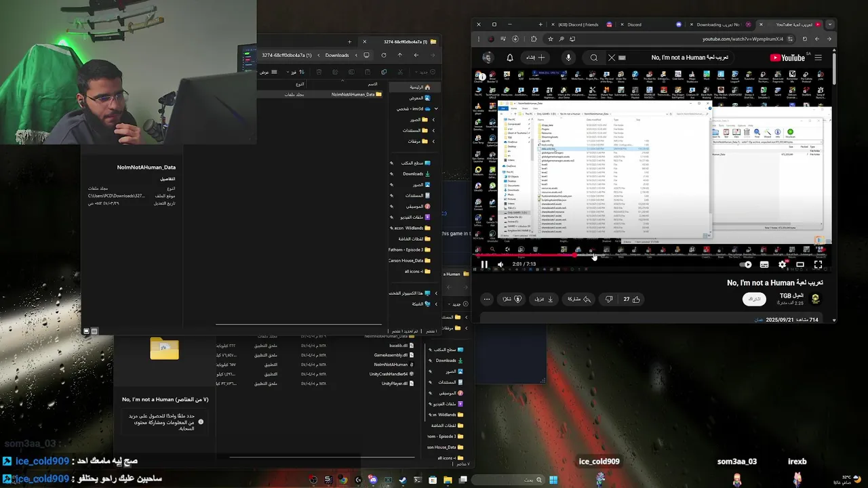Click the YouTube Create button

click(536, 58)
